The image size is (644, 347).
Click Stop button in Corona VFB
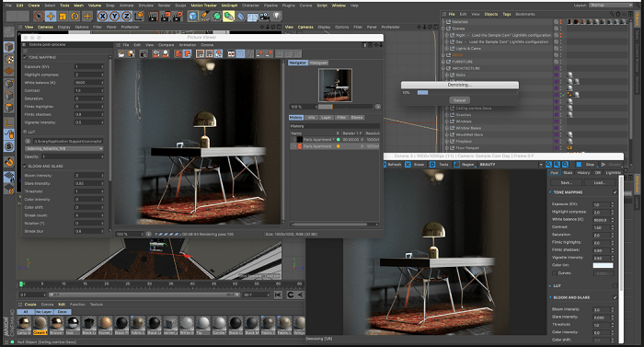[587, 164]
